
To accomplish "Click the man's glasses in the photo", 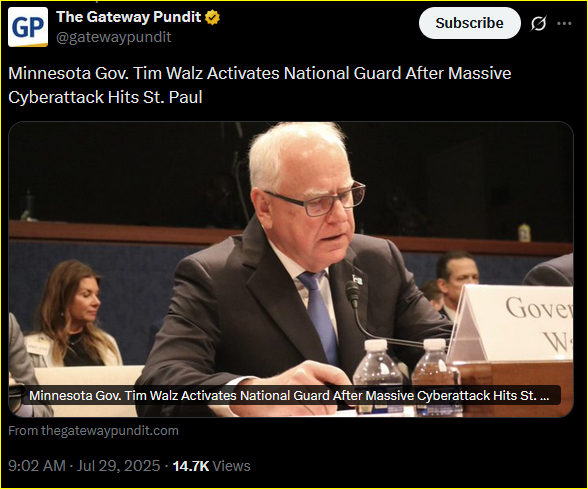I will coord(317,200).
